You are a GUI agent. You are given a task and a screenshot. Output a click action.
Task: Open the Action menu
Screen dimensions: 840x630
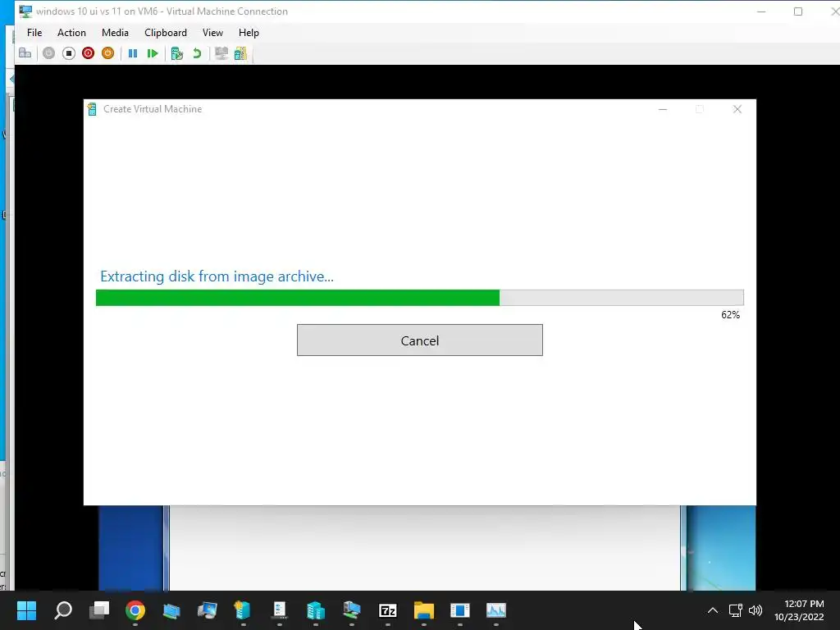71,33
